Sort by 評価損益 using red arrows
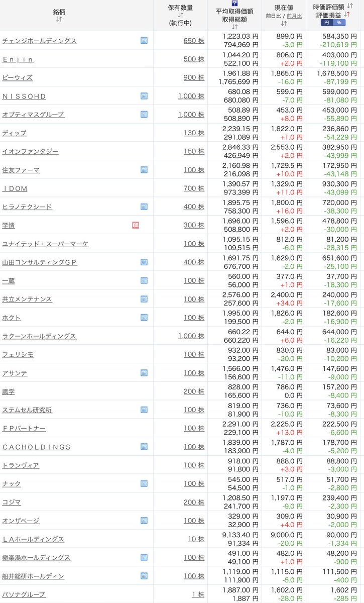Screen dimensions: 364x603 pyautogui.click(x=346, y=15)
